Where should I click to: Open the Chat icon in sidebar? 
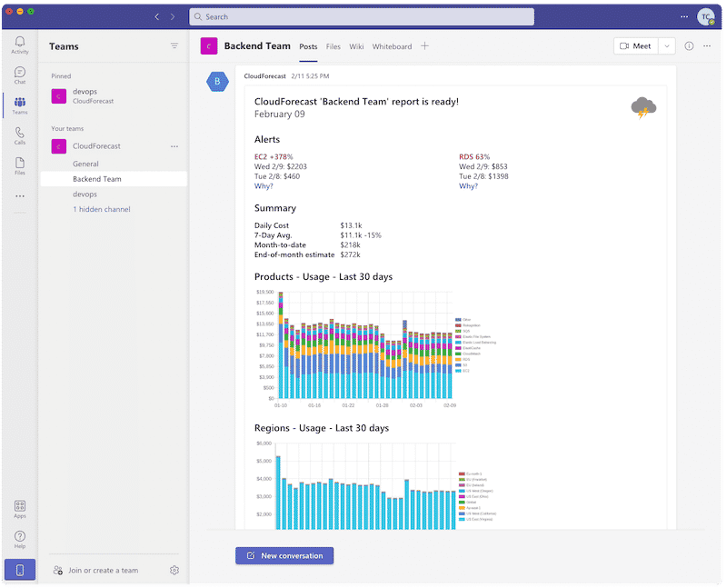[x=20, y=75]
